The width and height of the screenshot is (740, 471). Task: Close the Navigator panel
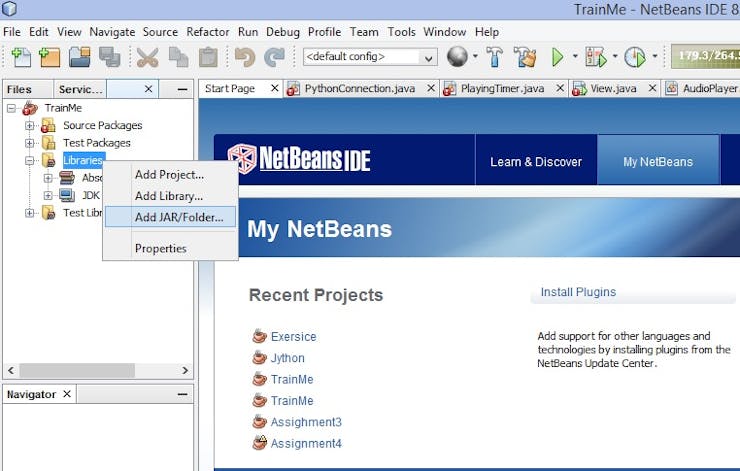coord(67,394)
